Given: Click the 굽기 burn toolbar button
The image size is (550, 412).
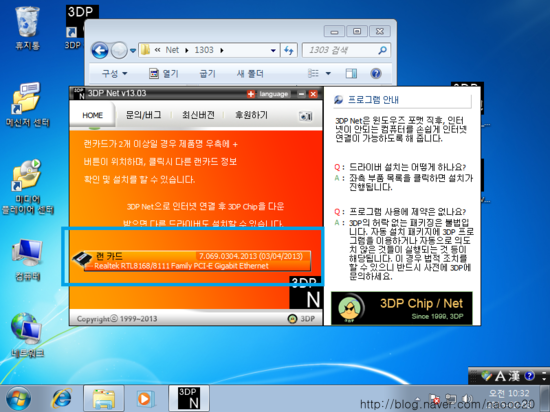Looking at the screenshot, I should click(x=207, y=74).
